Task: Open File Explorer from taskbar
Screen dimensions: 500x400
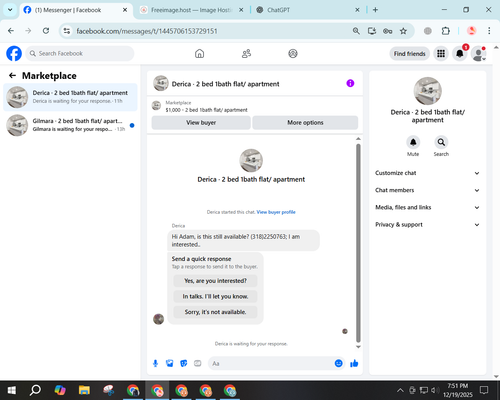Action: [84, 390]
